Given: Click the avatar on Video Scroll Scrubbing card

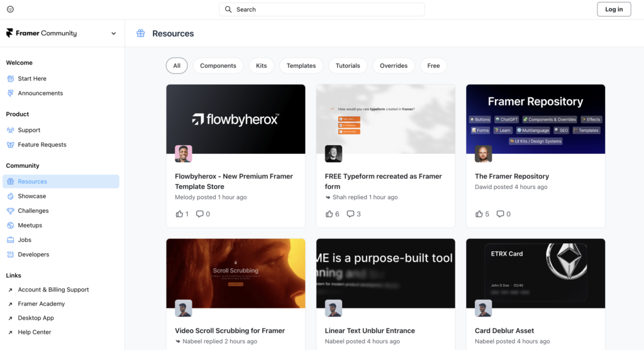Looking at the screenshot, I should pos(184,308).
